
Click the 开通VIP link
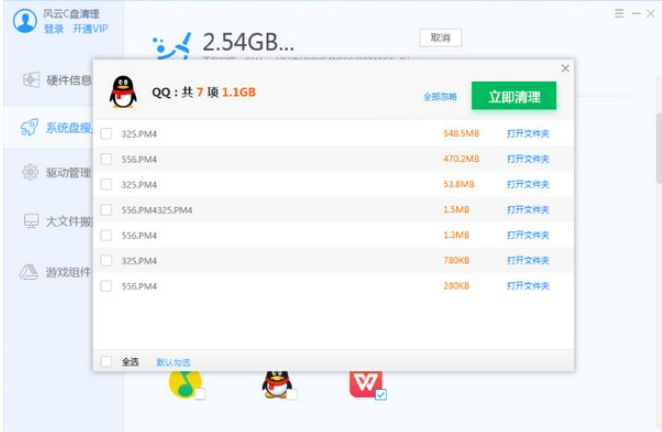(90, 29)
